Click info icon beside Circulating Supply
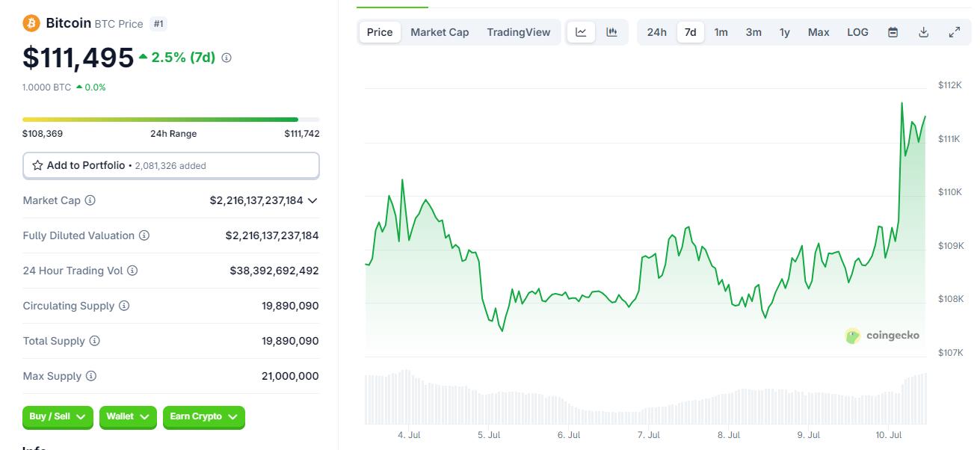This screenshot has height=450, width=980. pos(124,306)
